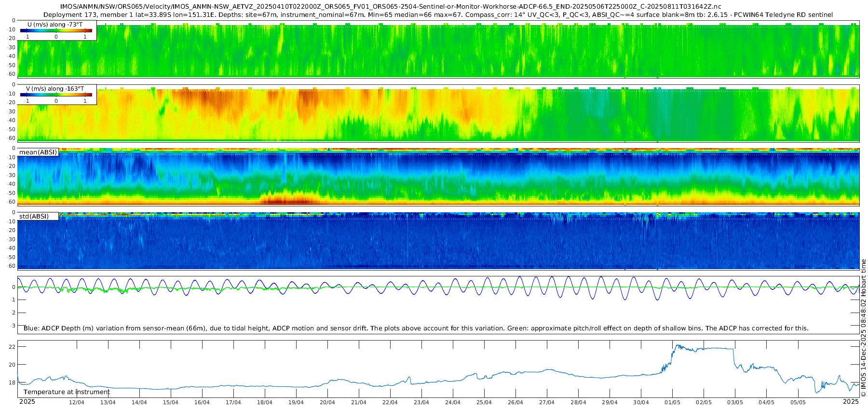Click the 13/04 date tick label
This screenshot has width=868, height=410.
coord(108,402)
